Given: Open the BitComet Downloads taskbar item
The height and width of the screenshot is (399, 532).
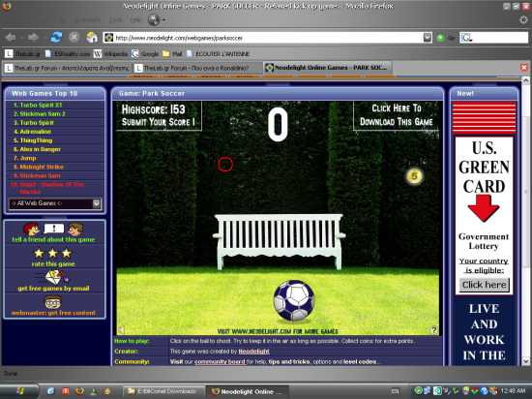Looking at the screenshot, I should [163, 391].
